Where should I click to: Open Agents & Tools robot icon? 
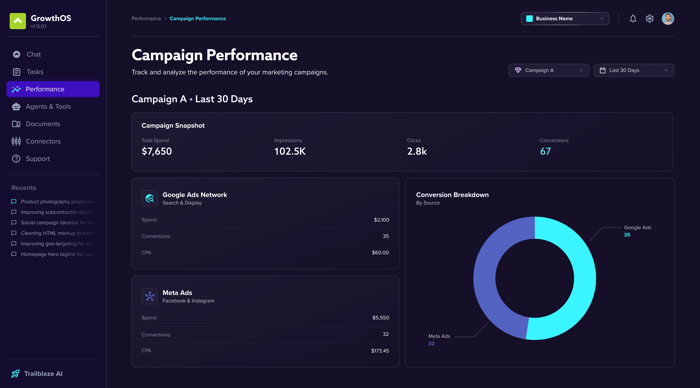click(x=17, y=107)
